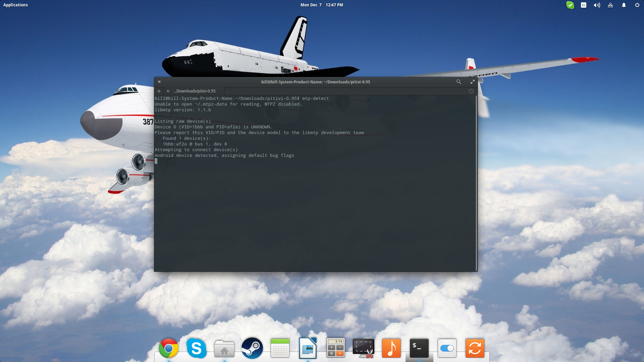The height and width of the screenshot is (362, 644).
Task: Launch the Calculator from the dock
Action: [335, 348]
